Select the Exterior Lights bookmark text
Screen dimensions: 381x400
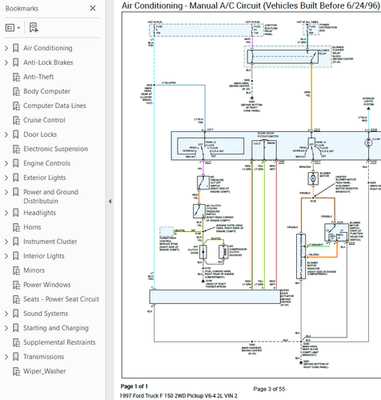pyautogui.click(x=44, y=177)
